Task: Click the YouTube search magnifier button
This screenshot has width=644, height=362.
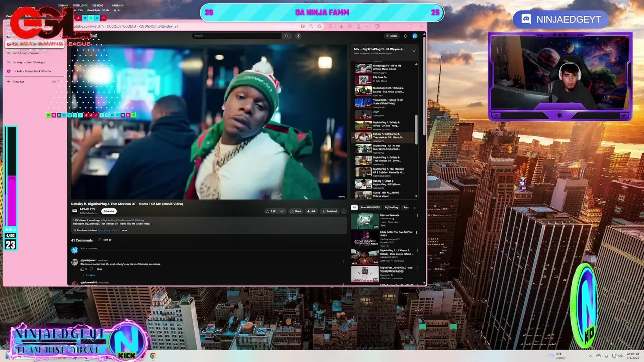Action: pos(287,36)
